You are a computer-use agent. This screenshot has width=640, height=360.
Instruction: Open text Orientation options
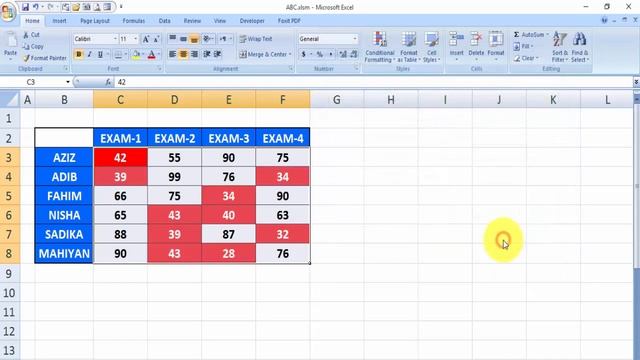click(x=208, y=39)
